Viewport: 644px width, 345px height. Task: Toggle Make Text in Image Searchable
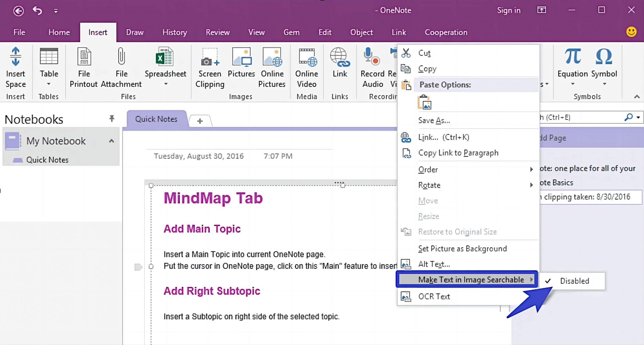coord(467,280)
